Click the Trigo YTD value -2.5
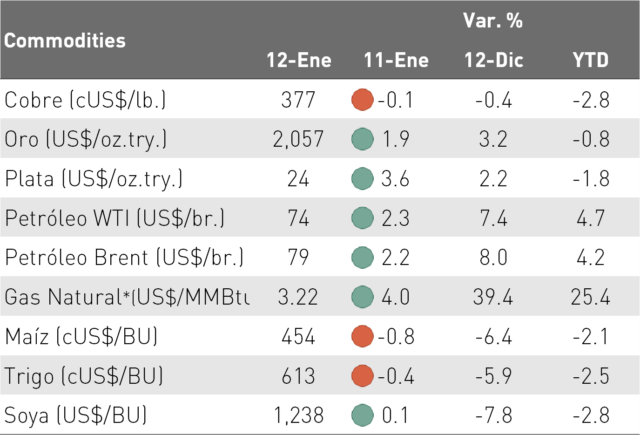Image resolution: width=640 pixels, height=435 pixels. 591,376
